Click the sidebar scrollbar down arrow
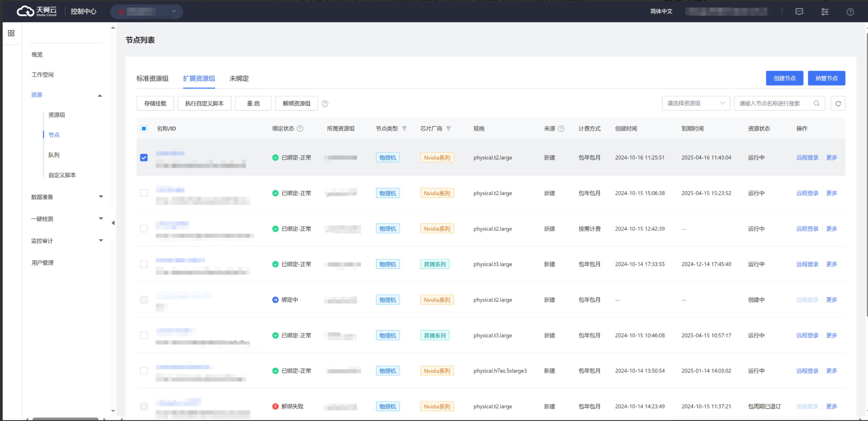 pyautogui.click(x=113, y=411)
